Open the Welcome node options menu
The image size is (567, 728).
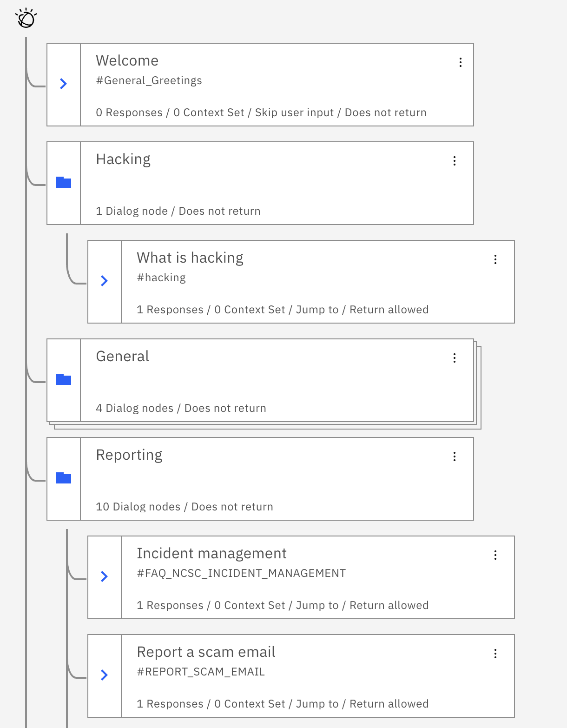[x=460, y=62]
